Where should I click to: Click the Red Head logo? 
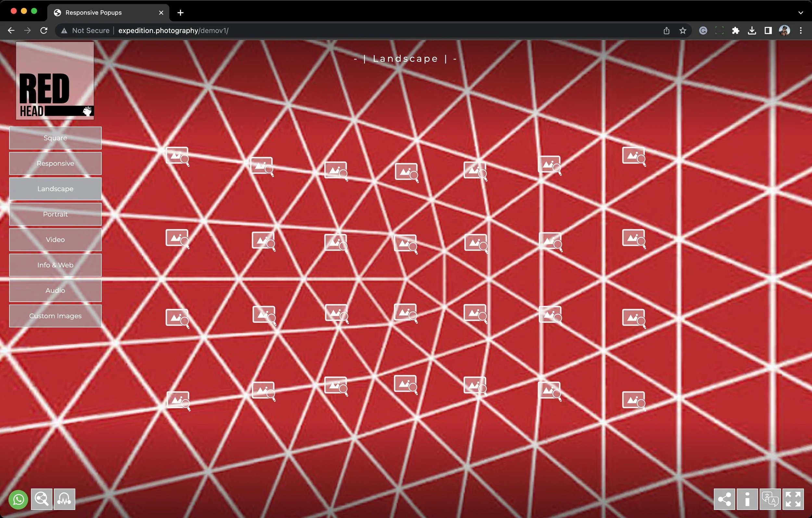(55, 81)
